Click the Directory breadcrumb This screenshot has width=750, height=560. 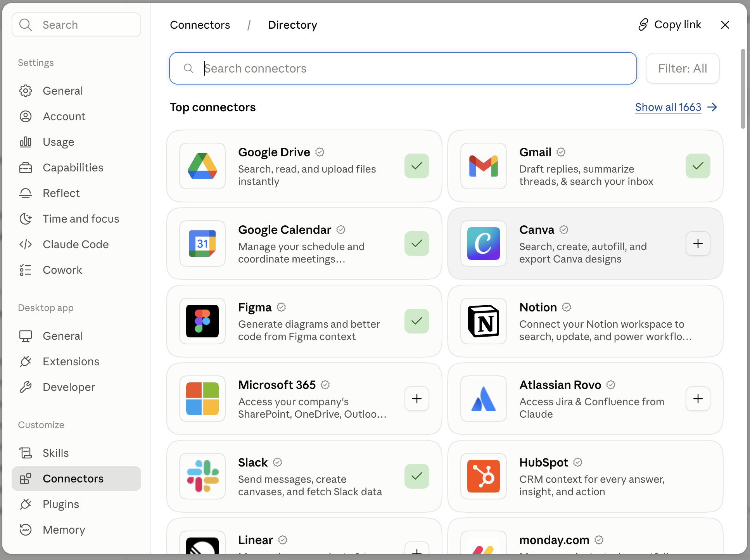pos(293,25)
